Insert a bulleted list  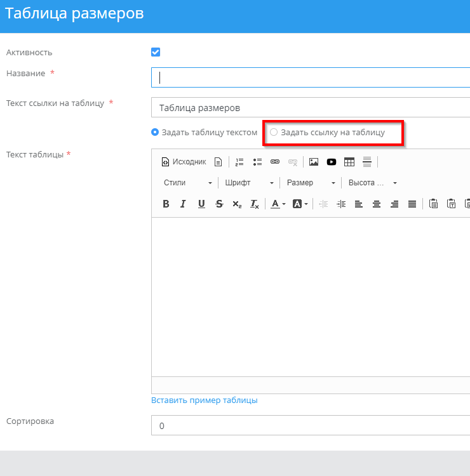[x=257, y=162]
